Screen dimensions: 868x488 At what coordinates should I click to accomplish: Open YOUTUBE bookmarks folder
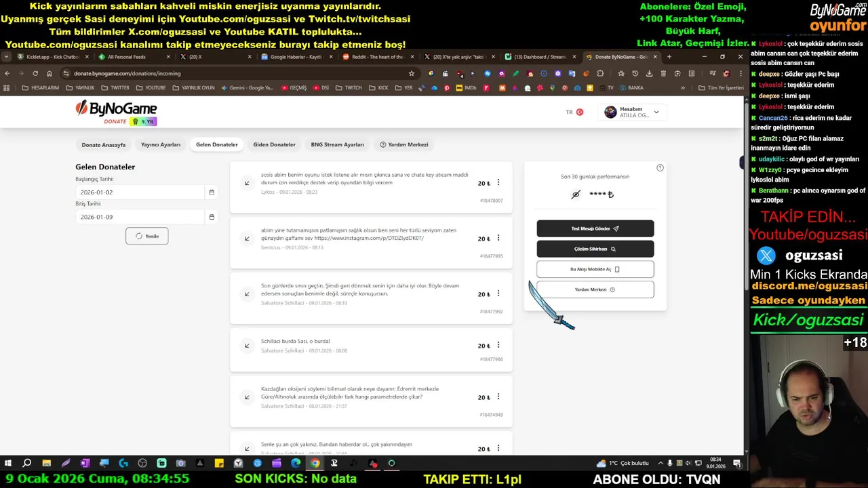tap(151, 87)
